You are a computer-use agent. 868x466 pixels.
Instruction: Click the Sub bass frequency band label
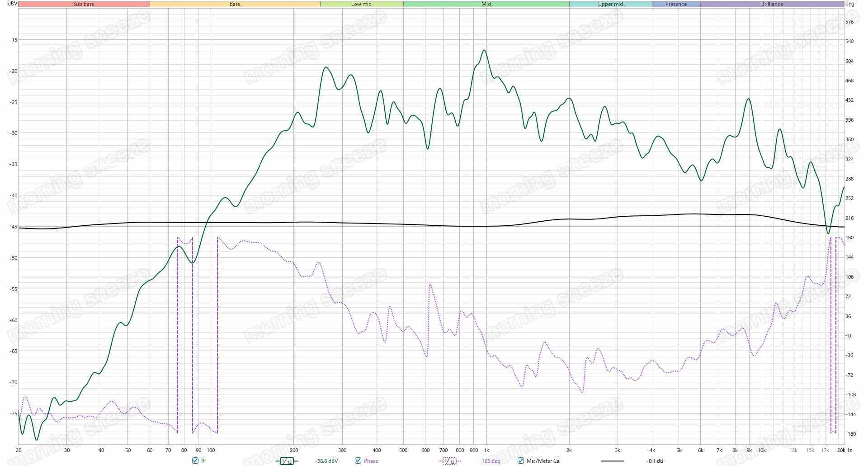(84, 4)
